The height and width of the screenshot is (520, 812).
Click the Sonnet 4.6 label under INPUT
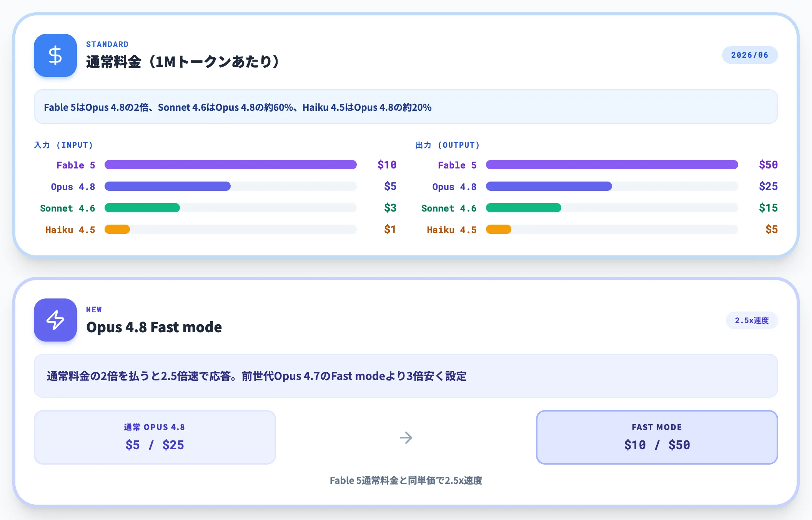pyautogui.click(x=68, y=208)
